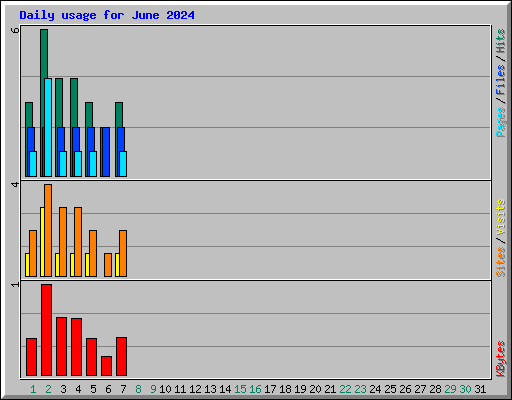Click the cyan 'Pages' legend label
Viewport: 512px width, 400px height.
[x=501, y=122]
